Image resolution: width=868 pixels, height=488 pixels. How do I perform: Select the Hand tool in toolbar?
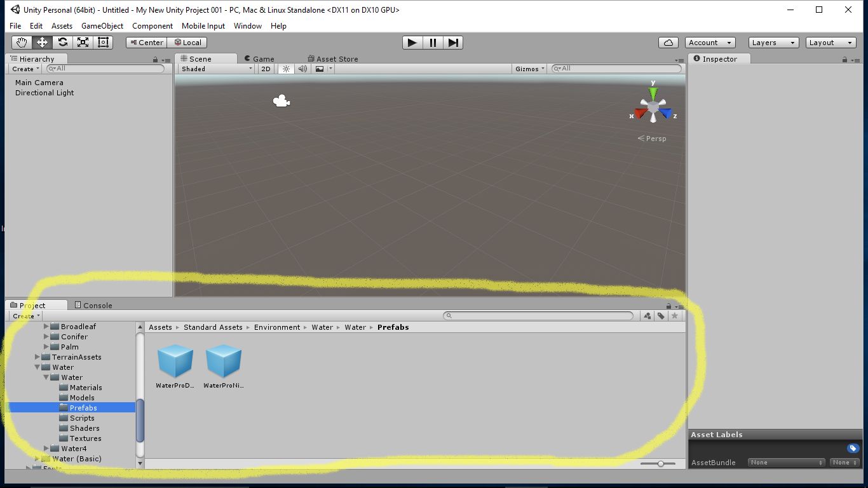(x=21, y=43)
